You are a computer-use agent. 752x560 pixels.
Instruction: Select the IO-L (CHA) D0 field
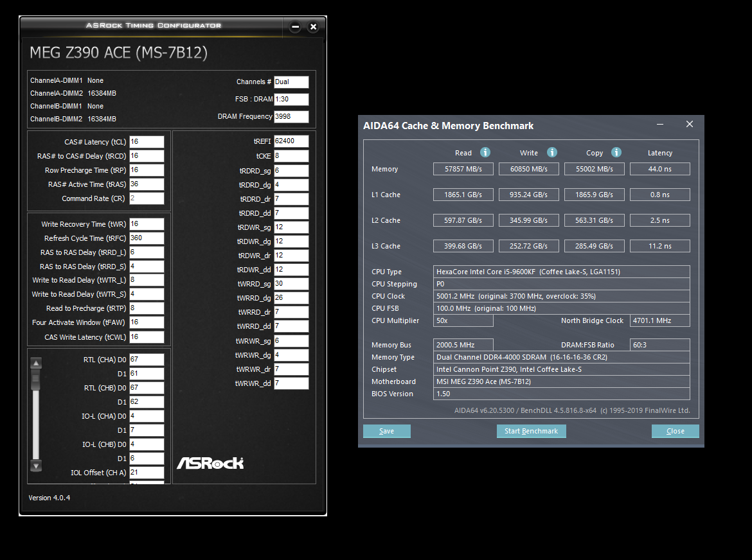[x=147, y=416]
